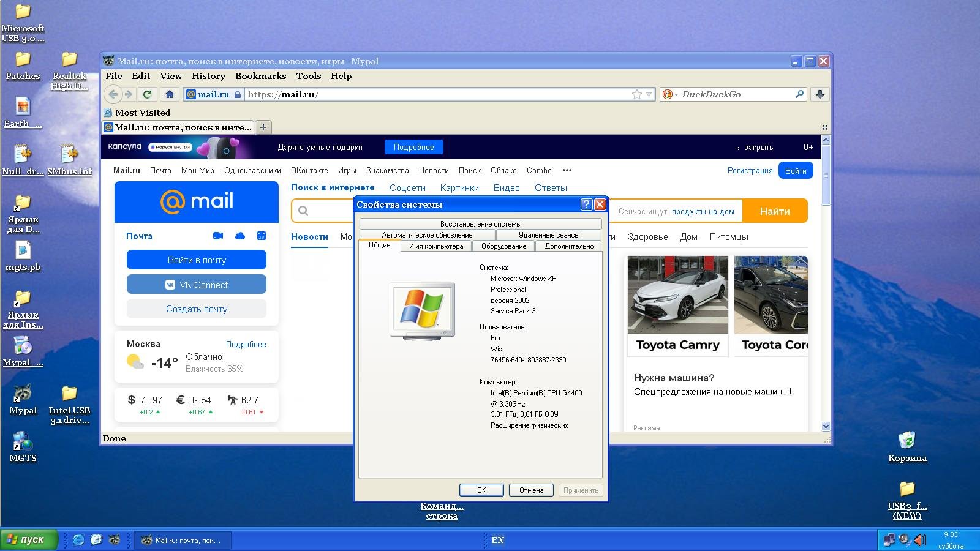Open the Mail.ru calendar icon beside Почта

pyautogui.click(x=262, y=236)
